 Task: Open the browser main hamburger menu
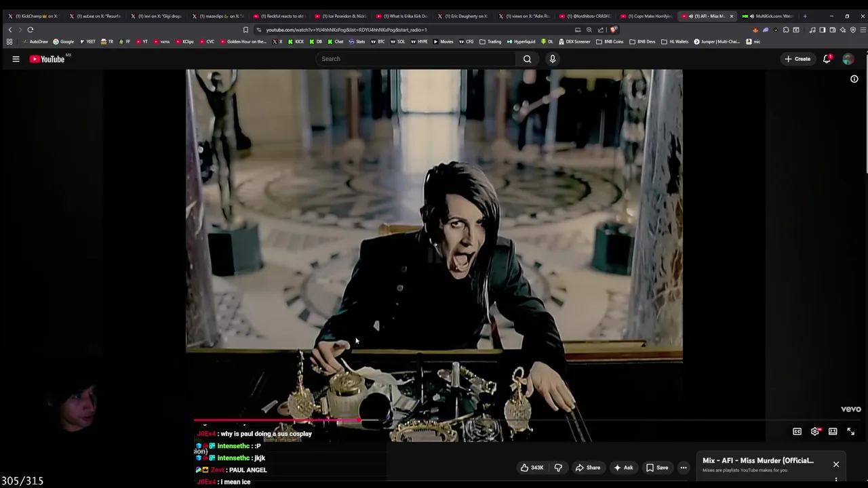[863, 30]
